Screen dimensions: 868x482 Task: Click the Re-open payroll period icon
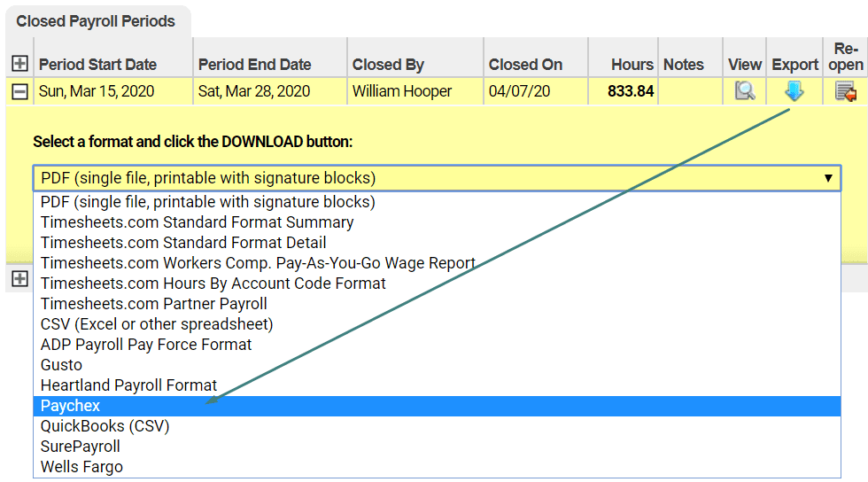845,91
